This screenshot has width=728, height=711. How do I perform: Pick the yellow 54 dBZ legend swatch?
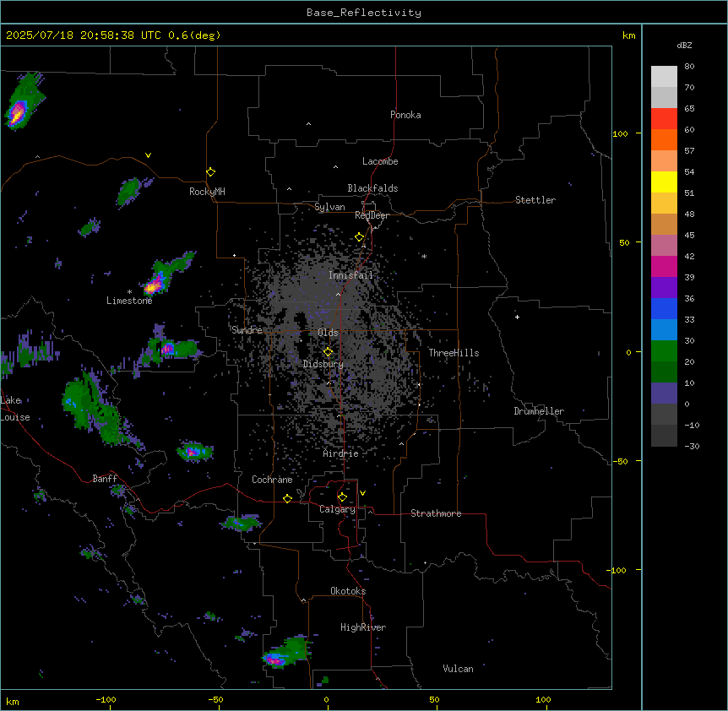click(664, 182)
